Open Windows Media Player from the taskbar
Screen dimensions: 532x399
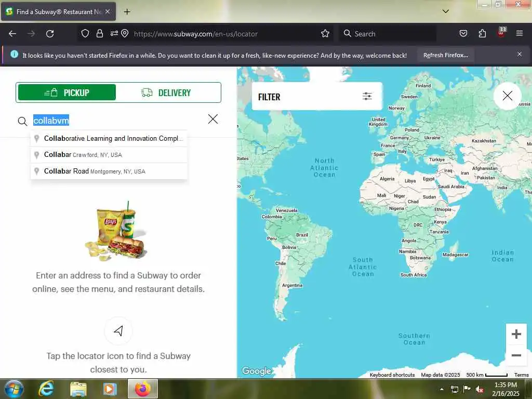click(110, 389)
